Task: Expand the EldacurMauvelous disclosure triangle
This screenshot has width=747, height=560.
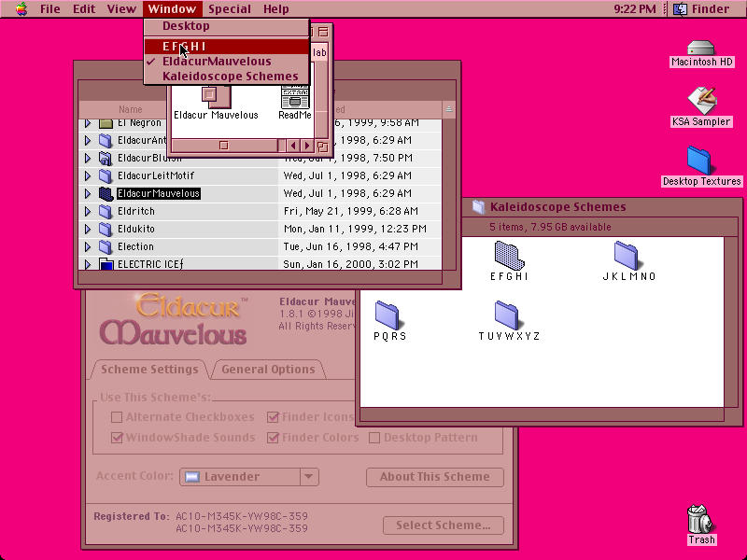Action: point(88,193)
